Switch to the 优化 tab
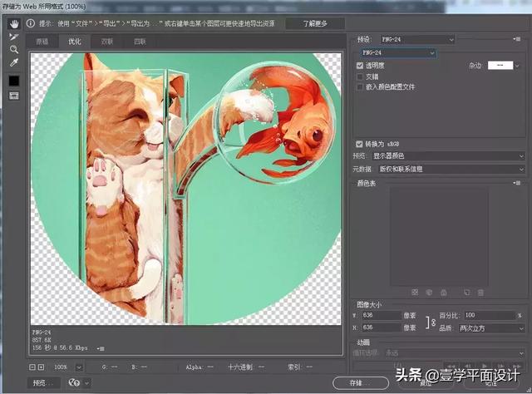The image size is (532, 394). click(x=75, y=42)
